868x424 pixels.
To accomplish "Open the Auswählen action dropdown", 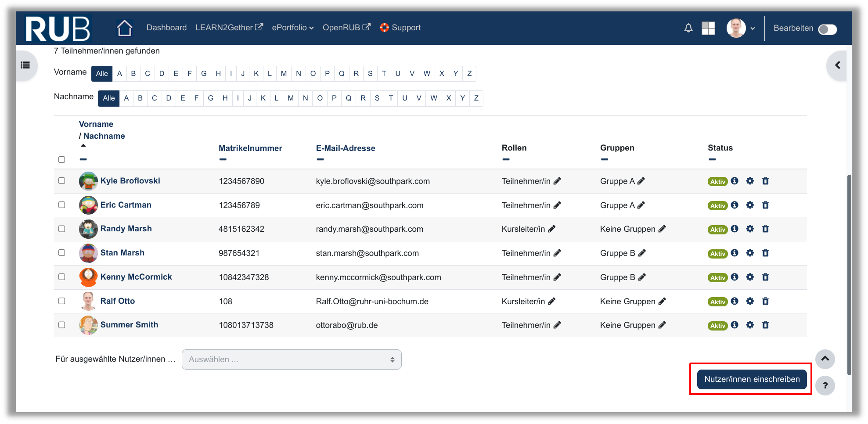I will [x=292, y=359].
